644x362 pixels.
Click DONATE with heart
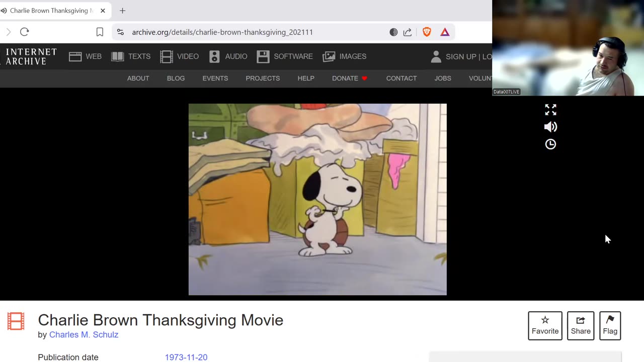(x=350, y=78)
